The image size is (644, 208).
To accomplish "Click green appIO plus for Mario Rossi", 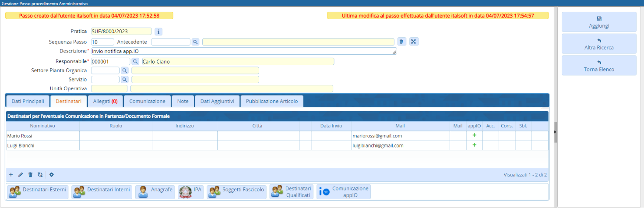I will click(474, 136).
